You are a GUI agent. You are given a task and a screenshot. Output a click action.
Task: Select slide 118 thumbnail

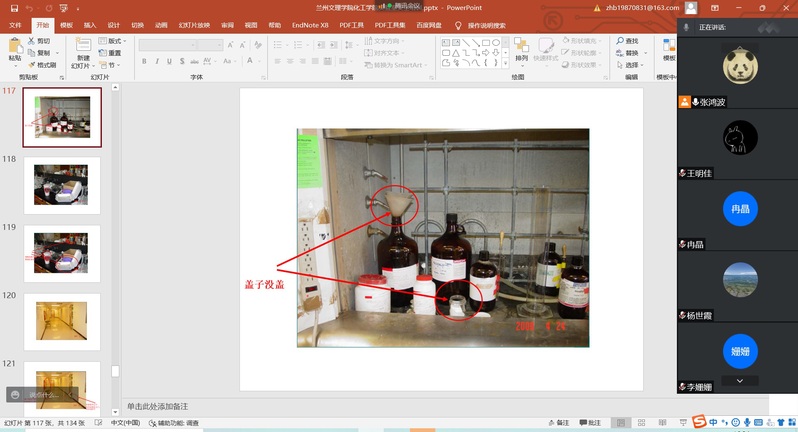(62, 186)
